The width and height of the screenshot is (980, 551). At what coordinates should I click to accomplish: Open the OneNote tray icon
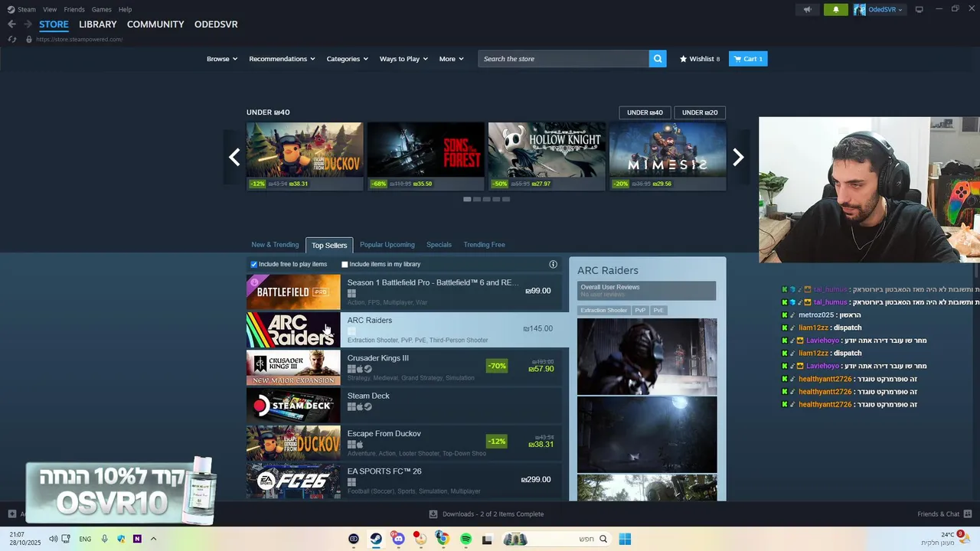137,539
